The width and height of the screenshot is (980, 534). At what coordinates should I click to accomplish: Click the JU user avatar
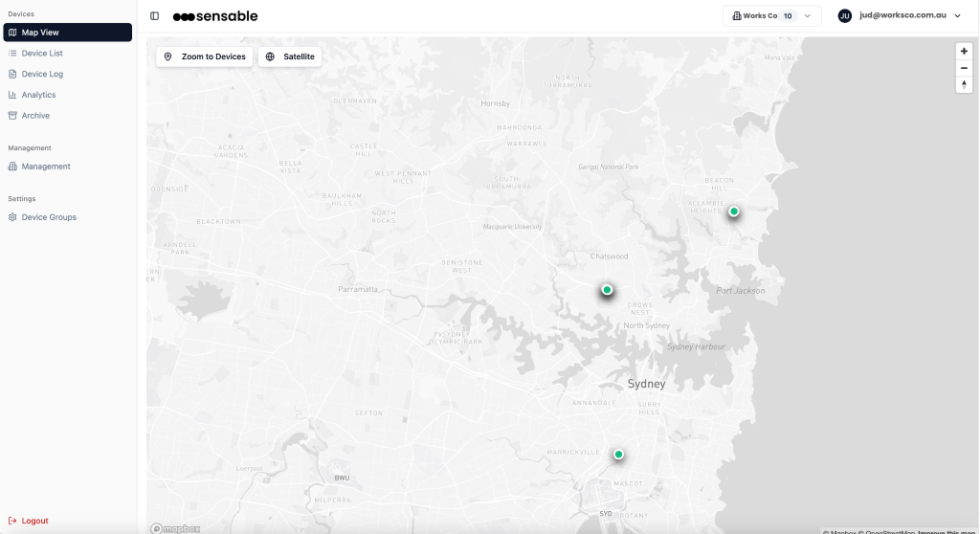click(x=845, y=15)
